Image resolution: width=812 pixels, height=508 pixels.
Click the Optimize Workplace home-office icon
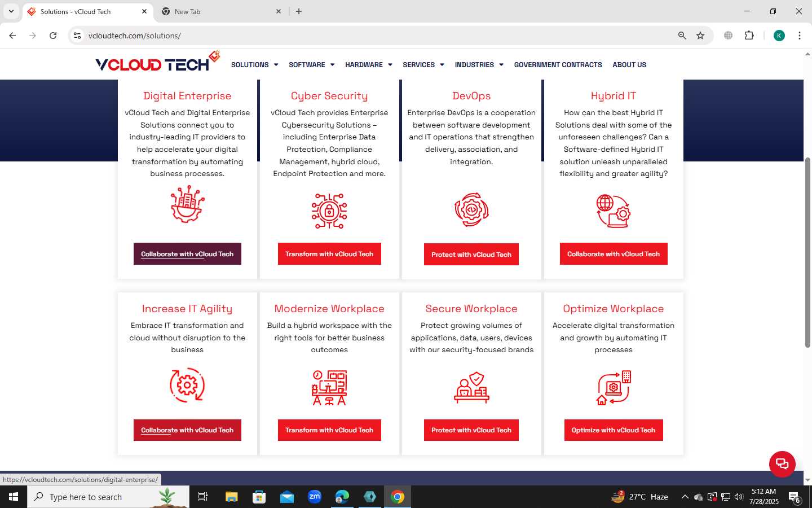(x=614, y=388)
